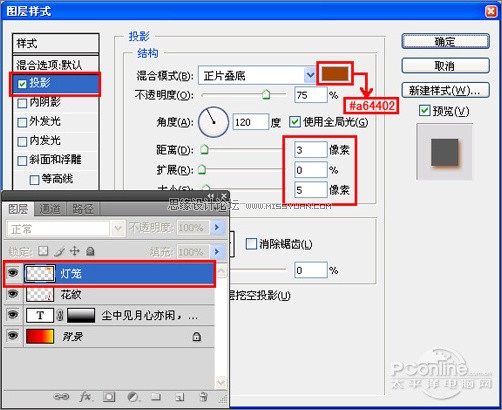Click the 不透明度 slider handle

click(266, 95)
